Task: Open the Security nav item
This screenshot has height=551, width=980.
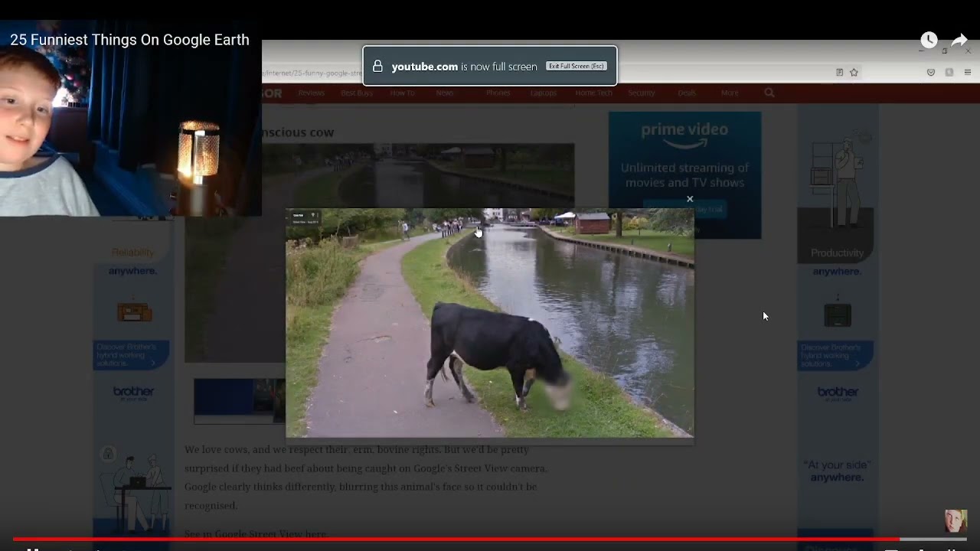Action: (642, 93)
